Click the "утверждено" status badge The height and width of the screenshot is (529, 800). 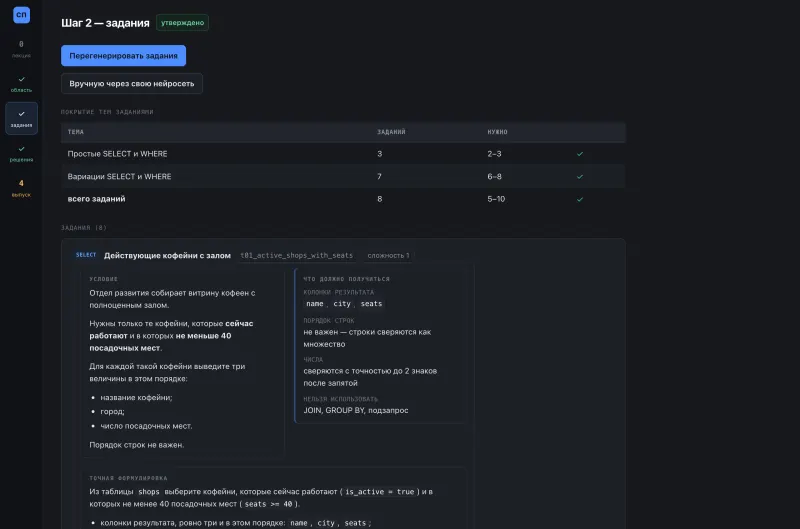[182, 22]
